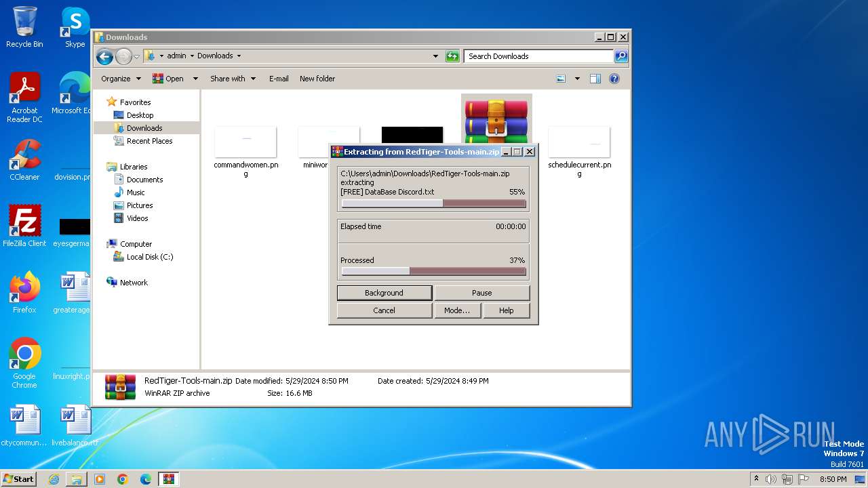This screenshot has width=868, height=488.
Task: Open the Mode... options
Action: pyautogui.click(x=457, y=310)
